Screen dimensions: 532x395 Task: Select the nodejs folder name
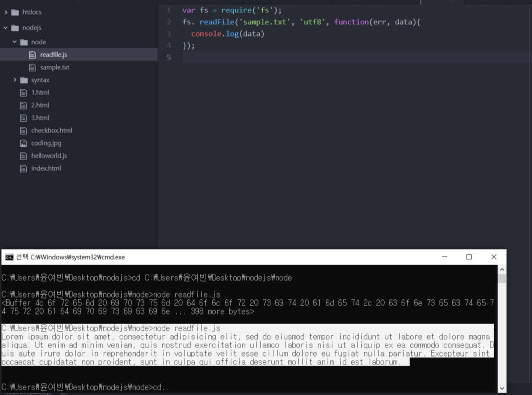click(x=32, y=28)
